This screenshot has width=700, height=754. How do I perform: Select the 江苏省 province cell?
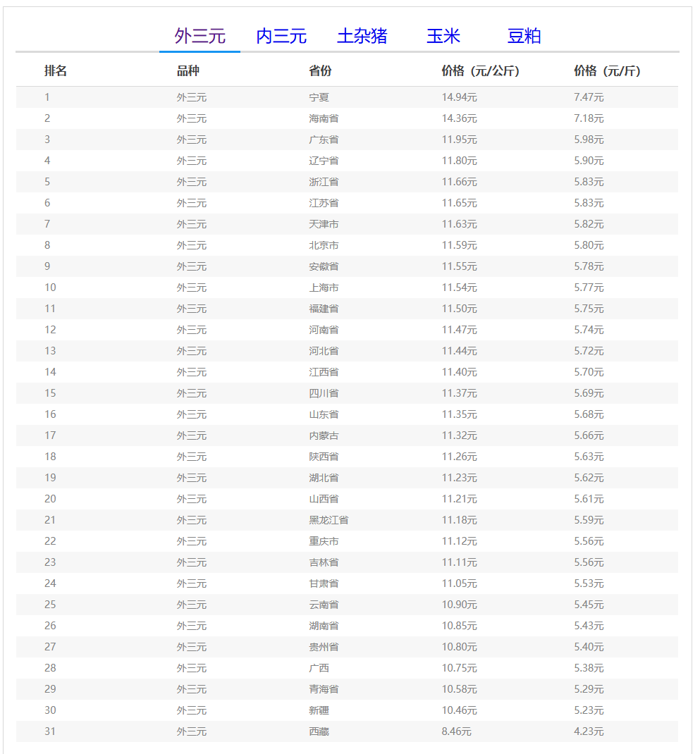tap(324, 203)
